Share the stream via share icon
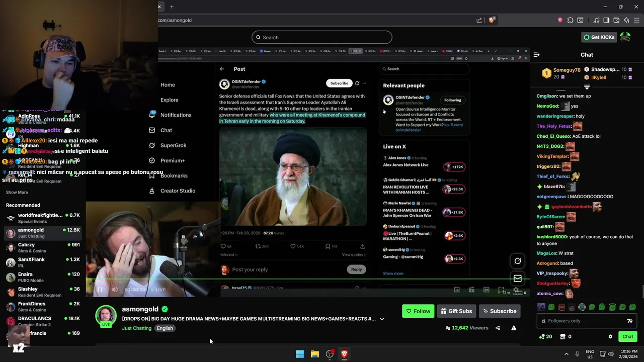Screen dimensions: 644x362 click(498, 328)
